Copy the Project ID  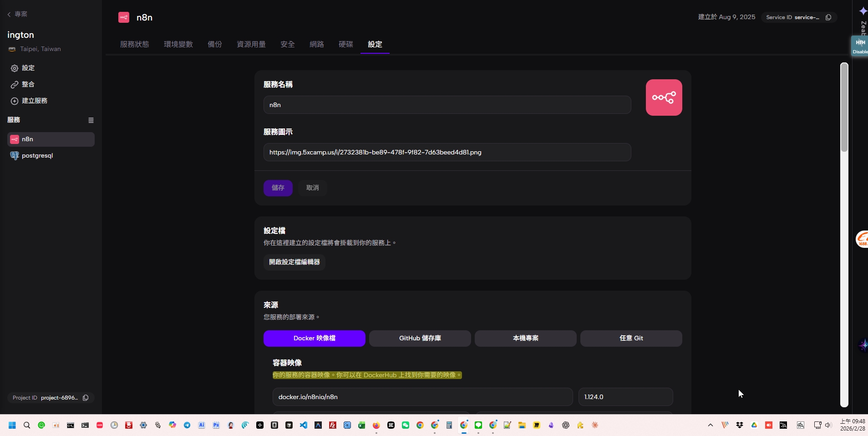click(86, 398)
